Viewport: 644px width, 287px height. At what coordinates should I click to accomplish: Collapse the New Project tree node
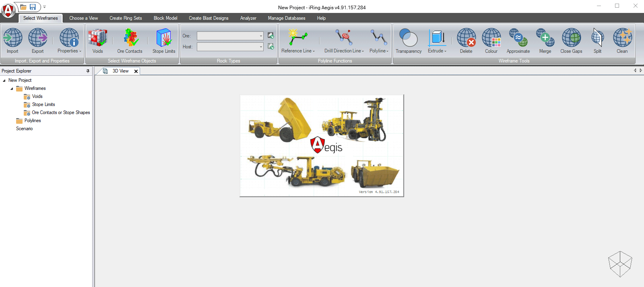click(x=4, y=81)
